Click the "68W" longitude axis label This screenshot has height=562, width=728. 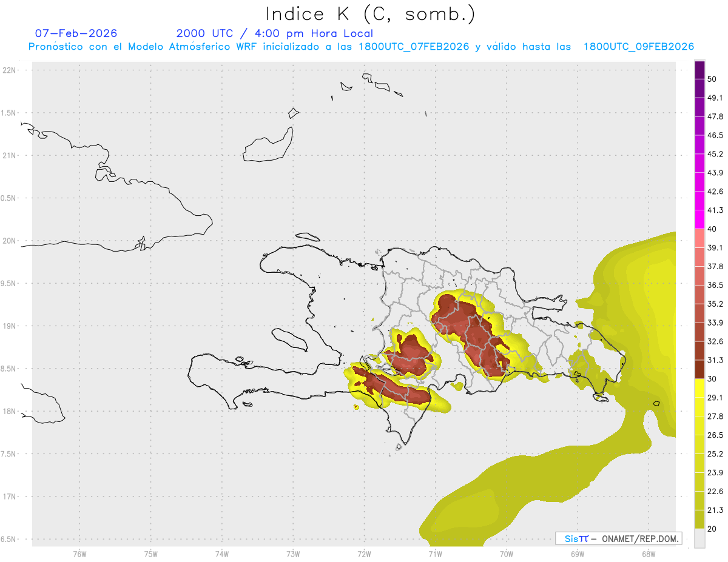[649, 554]
